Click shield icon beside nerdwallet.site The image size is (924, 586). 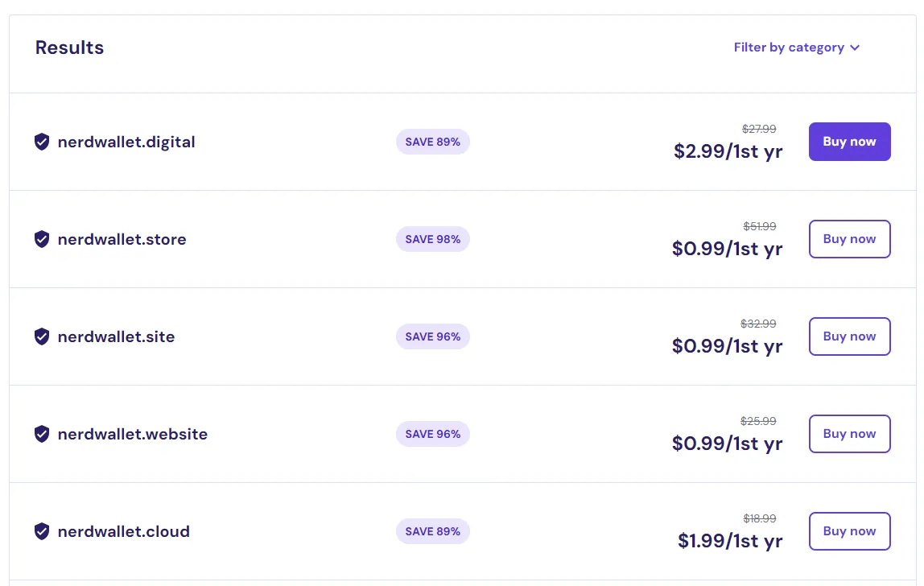[42, 337]
